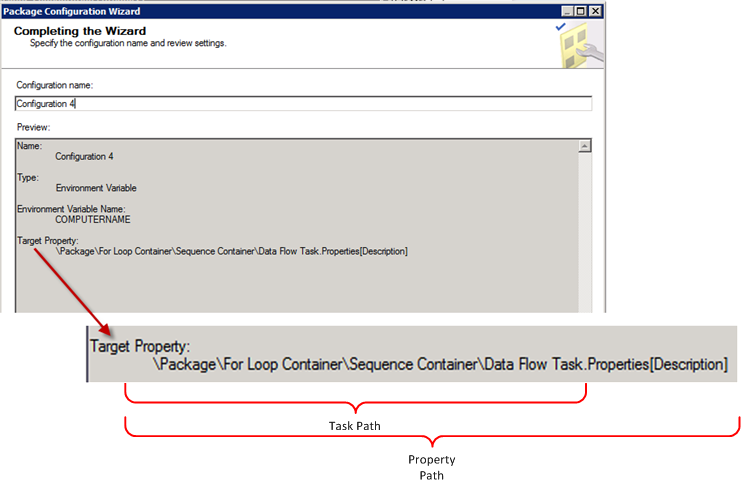Click the Task Path annotation label
This screenshot has height=484, width=741.
pyautogui.click(x=354, y=426)
